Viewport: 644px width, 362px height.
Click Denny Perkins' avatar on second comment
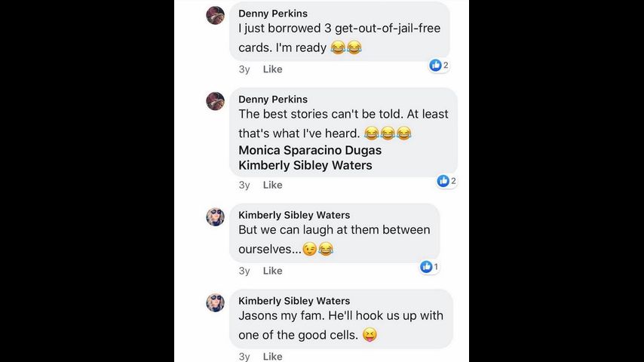click(x=216, y=101)
